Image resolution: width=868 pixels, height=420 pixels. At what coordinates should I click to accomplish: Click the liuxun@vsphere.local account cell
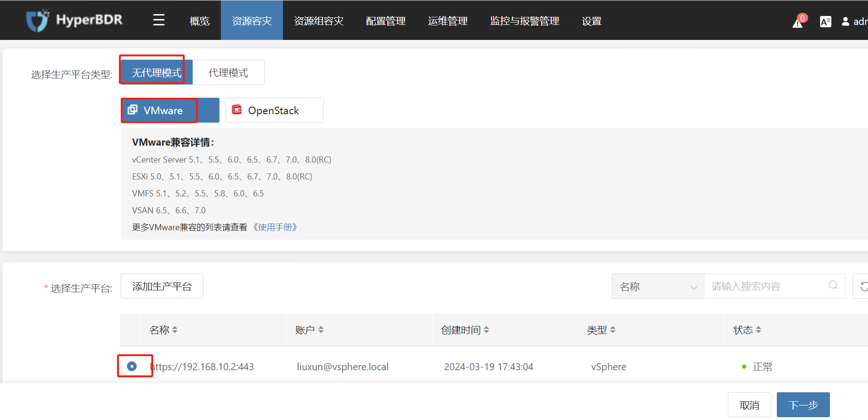point(343,367)
